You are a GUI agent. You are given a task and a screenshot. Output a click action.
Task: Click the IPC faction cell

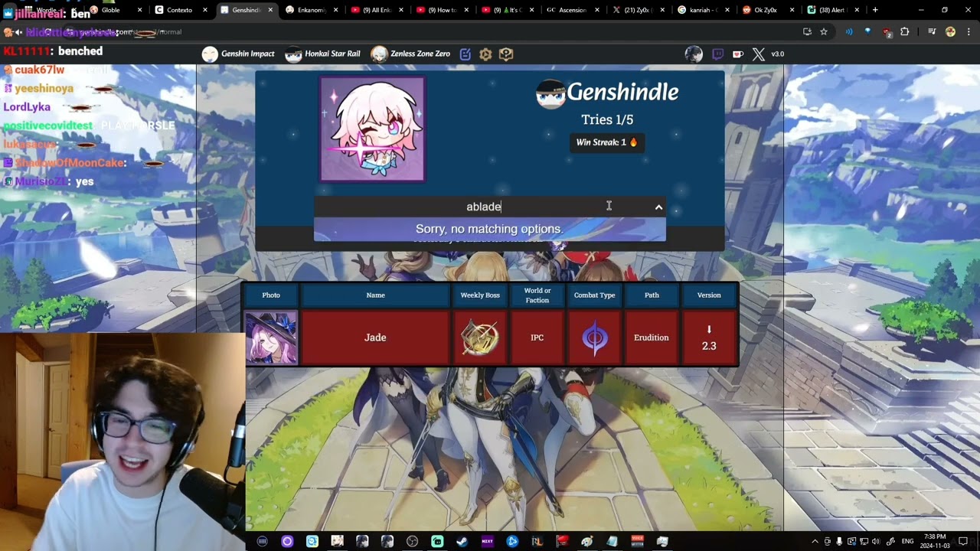pyautogui.click(x=537, y=337)
